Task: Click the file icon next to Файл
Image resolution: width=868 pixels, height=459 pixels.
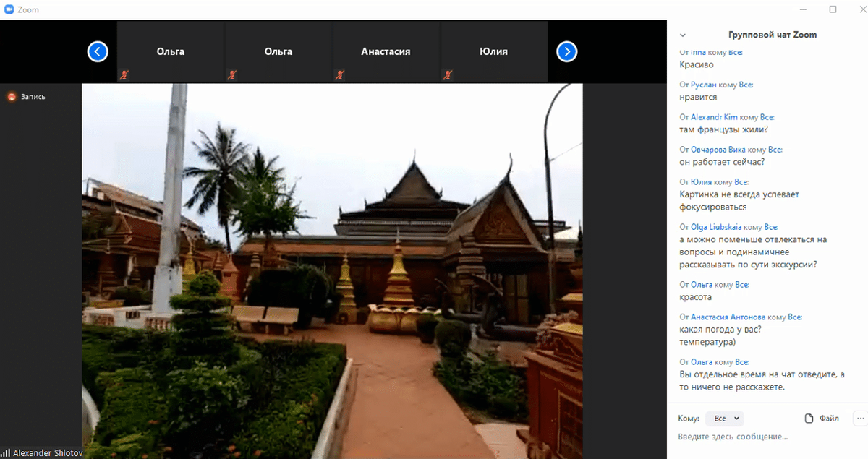Action: pyautogui.click(x=809, y=419)
